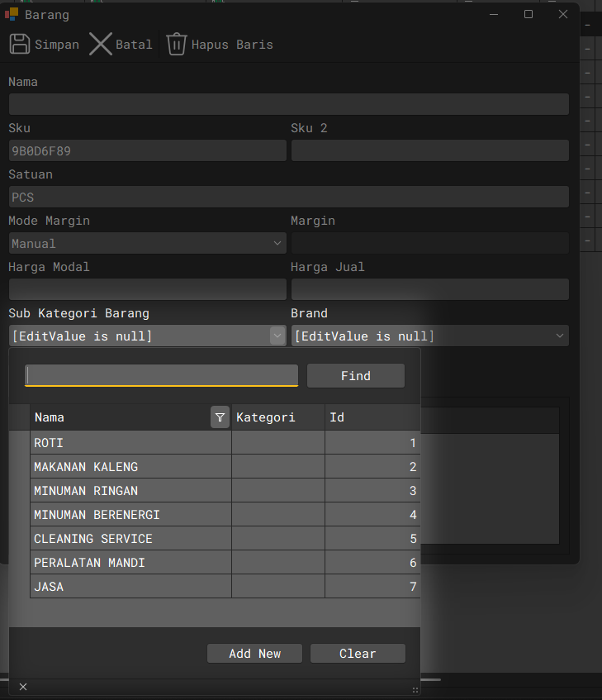The height and width of the screenshot is (700, 602).
Task: Click the Batal cancel X icon
Action: 101,44
